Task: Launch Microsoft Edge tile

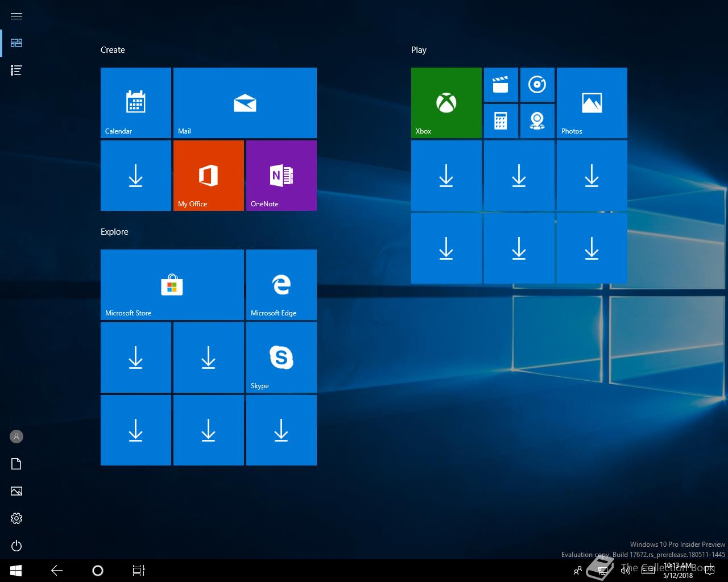Action: pos(282,285)
